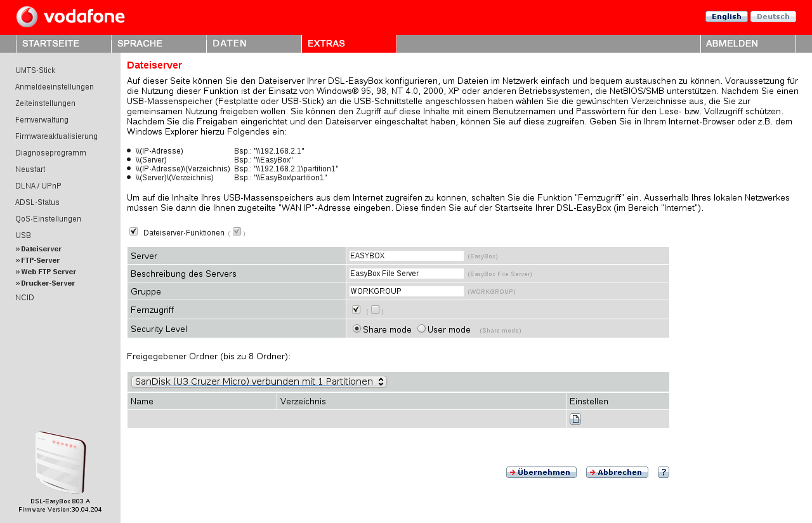Click the add shared folder icon under Einstellen

tap(575, 418)
